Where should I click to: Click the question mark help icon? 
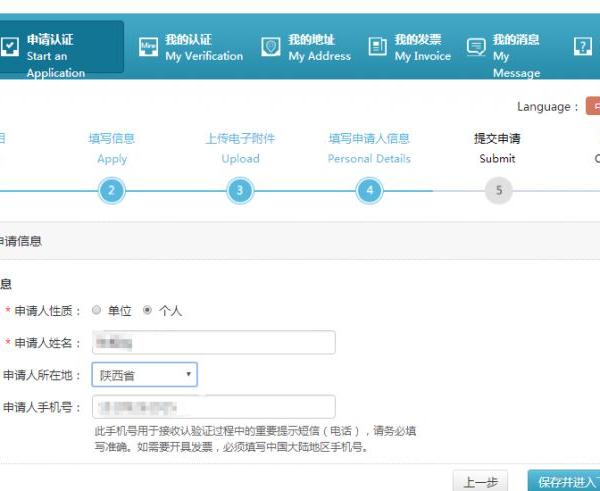pyautogui.click(x=583, y=47)
